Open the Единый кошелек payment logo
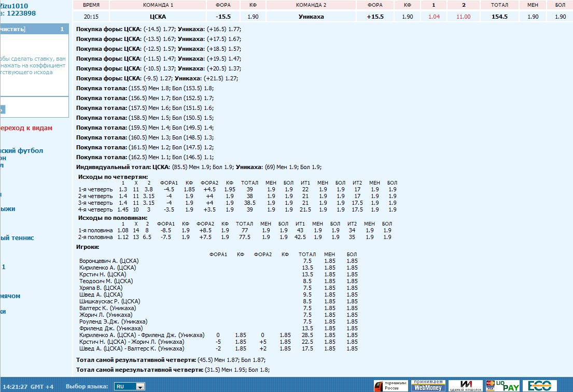Image resolution: width=573 pixels, height=392 pixels. point(465,385)
